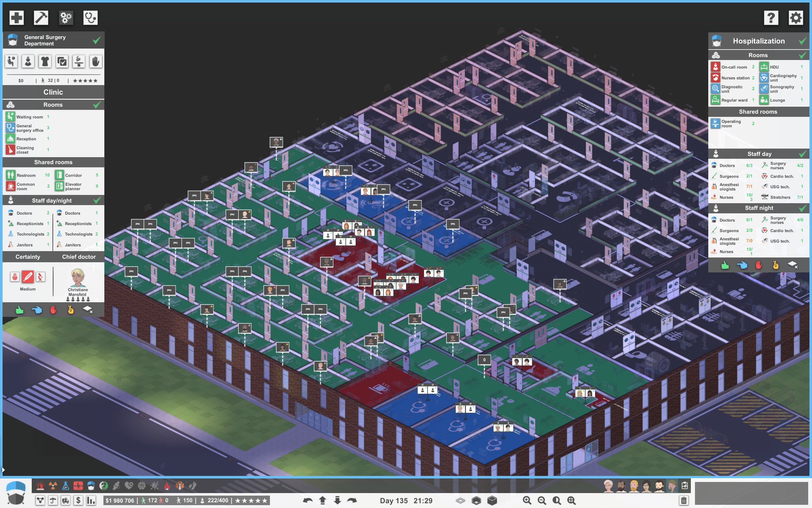812x508 pixels.
Task: Click the blue pointing hand under Hospitalization
Action: [742, 265]
